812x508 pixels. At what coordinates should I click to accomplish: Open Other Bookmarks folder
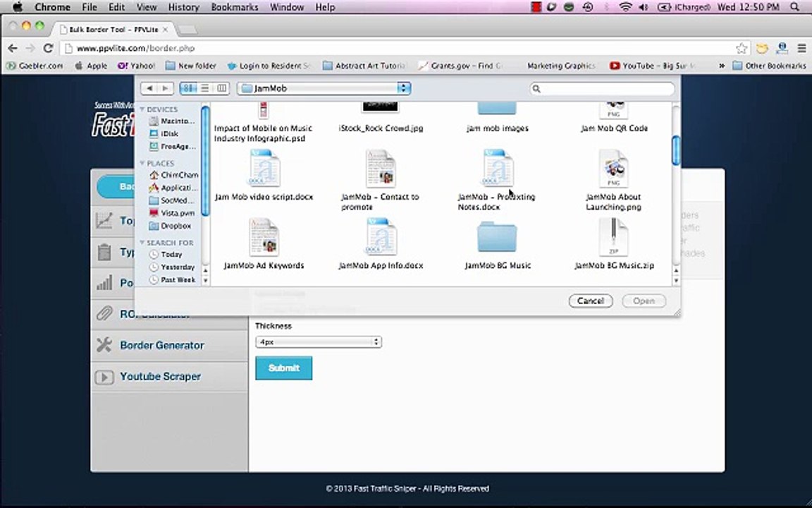coord(770,66)
